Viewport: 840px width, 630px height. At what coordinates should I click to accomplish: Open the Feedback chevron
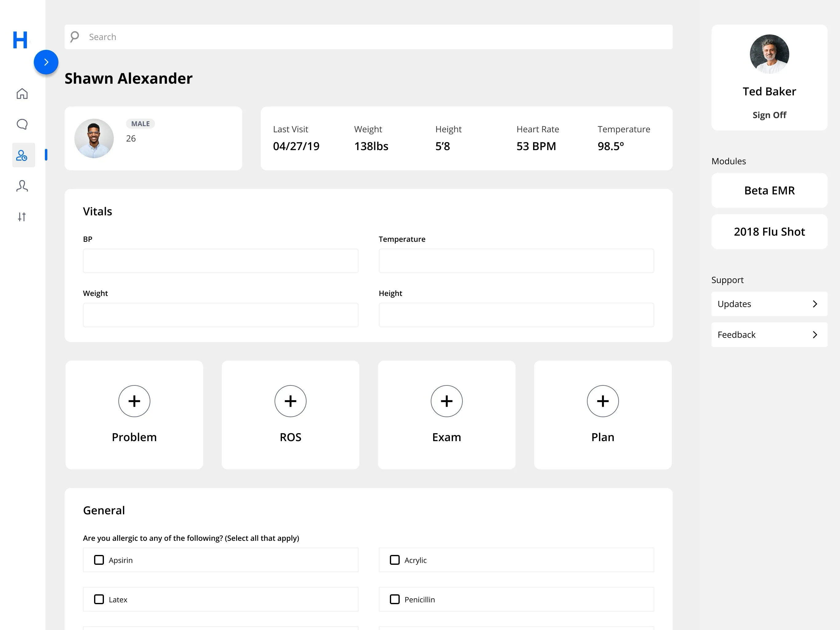click(x=814, y=334)
